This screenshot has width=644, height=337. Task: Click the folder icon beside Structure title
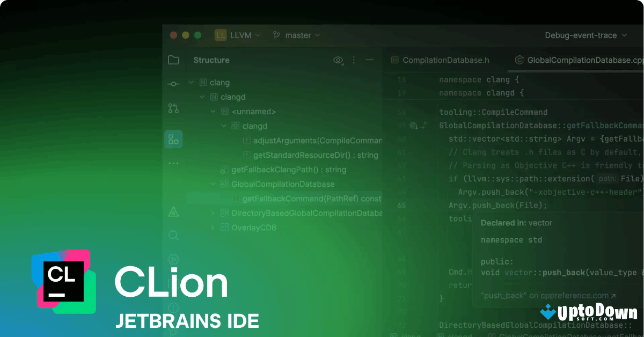[x=173, y=60]
